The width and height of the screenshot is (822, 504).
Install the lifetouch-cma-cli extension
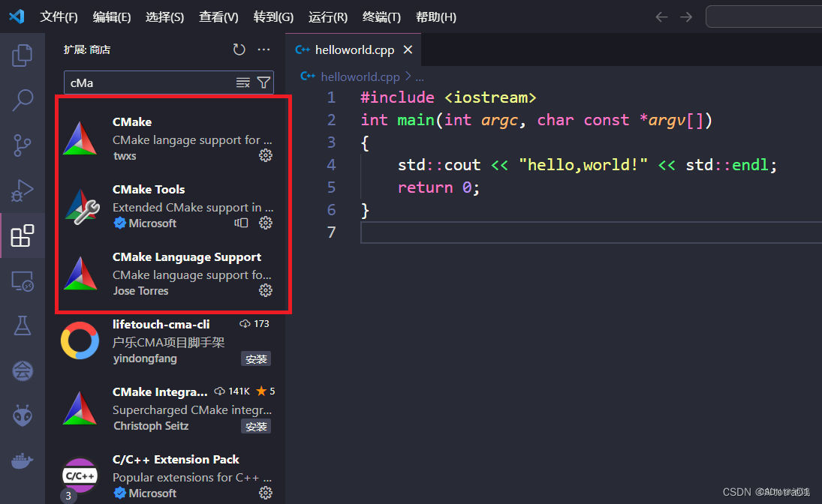pyautogui.click(x=256, y=358)
